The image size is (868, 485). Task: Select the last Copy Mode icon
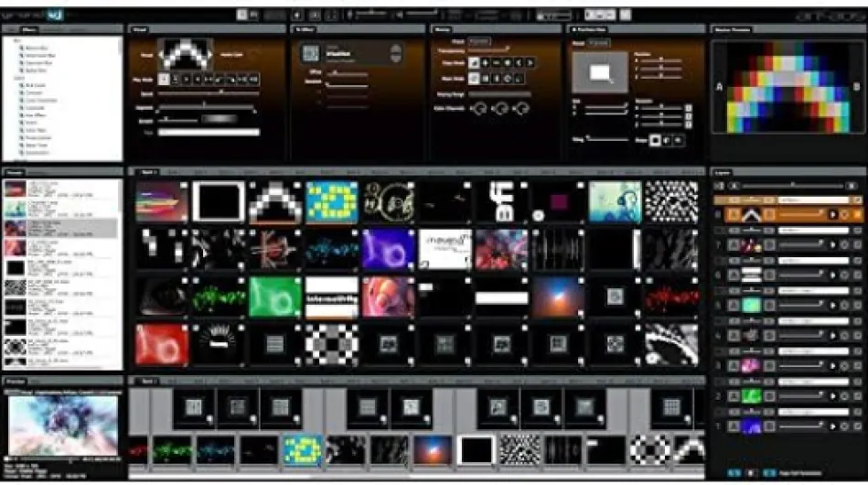coord(530,63)
